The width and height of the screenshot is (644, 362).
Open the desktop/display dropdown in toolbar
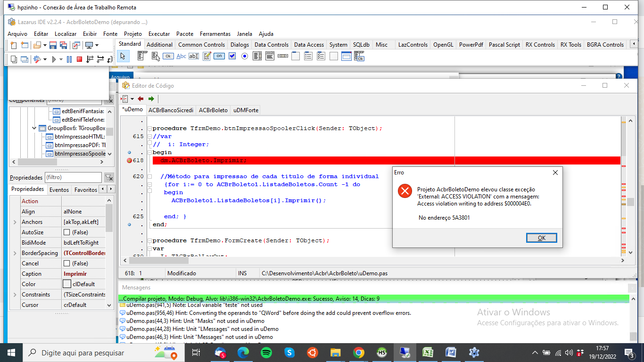click(x=97, y=45)
